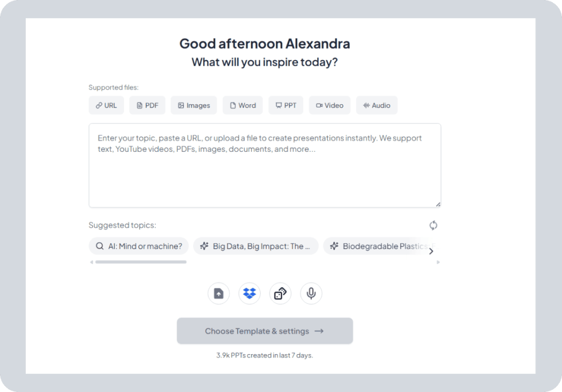Viewport: 562px width, 392px height.
Task: Expand more suggested topics with the right chevron
Action: [x=431, y=251]
